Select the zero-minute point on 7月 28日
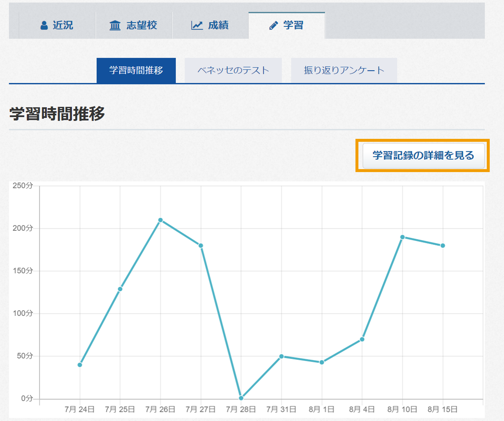504x421 pixels. [241, 398]
